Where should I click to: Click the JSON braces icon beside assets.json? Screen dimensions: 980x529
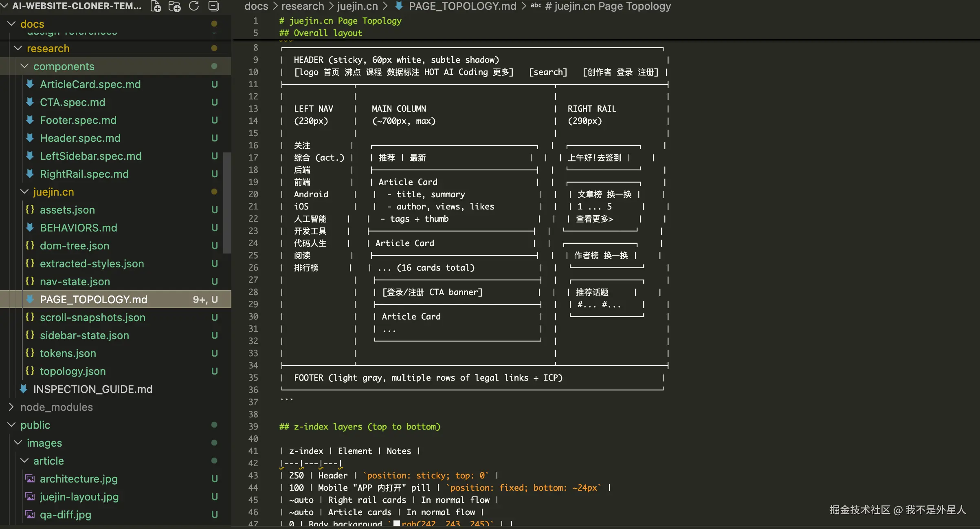click(x=30, y=209)
